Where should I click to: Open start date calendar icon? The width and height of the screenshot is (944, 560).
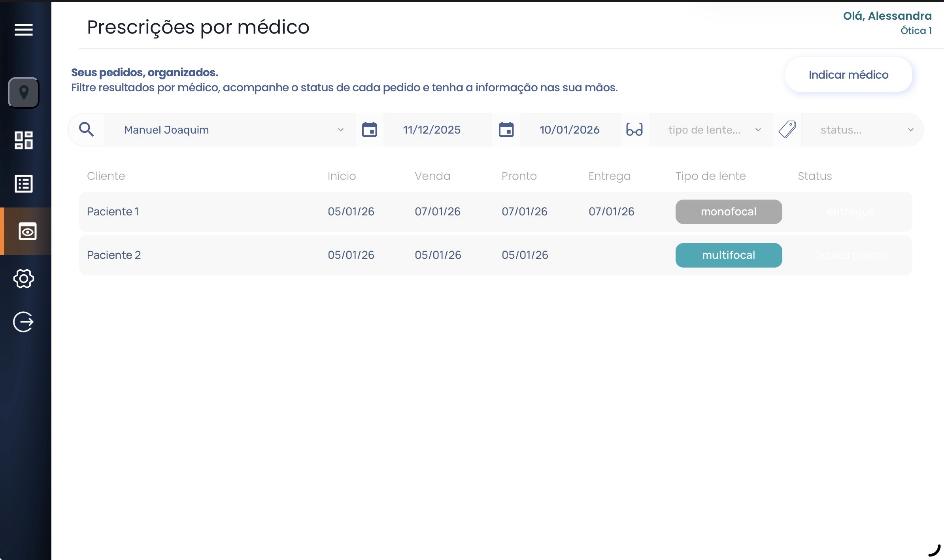369,130
